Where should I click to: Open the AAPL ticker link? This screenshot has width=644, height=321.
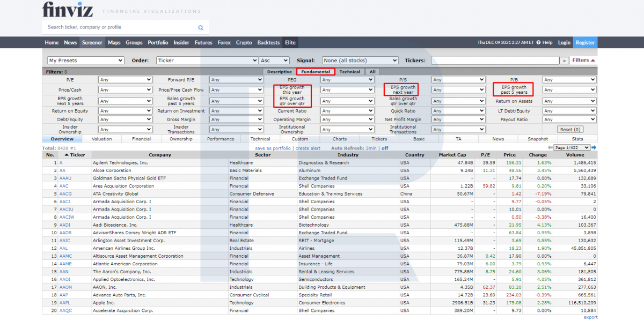64,303
